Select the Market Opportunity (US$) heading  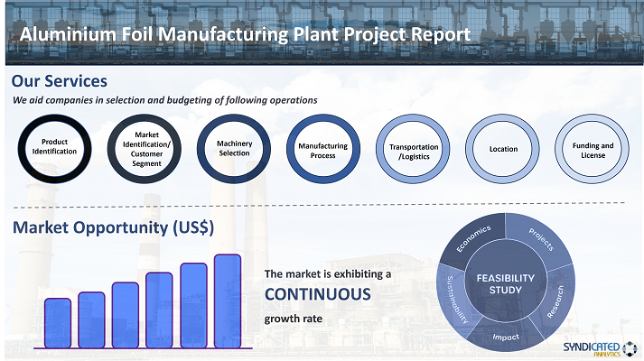pyautogui.click(x=113, y=227)
